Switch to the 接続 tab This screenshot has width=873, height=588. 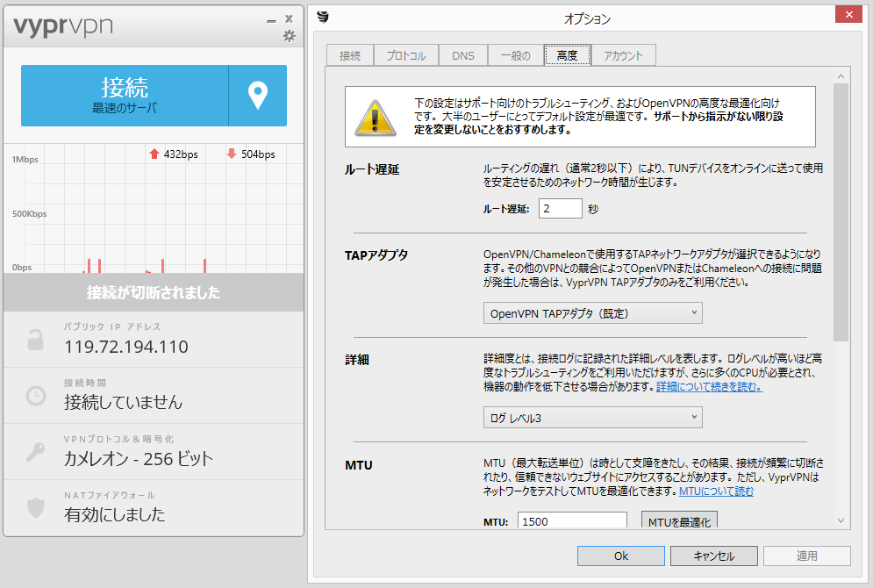click(350, 55)
